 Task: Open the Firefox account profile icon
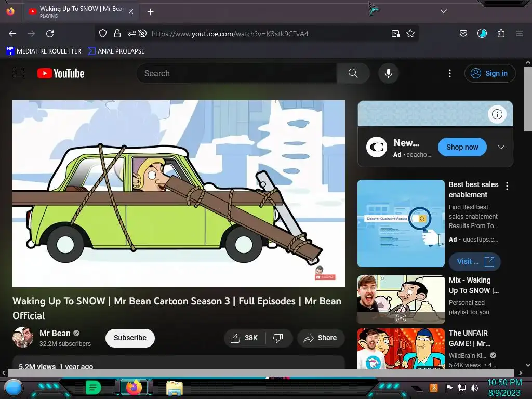[482, 33]
